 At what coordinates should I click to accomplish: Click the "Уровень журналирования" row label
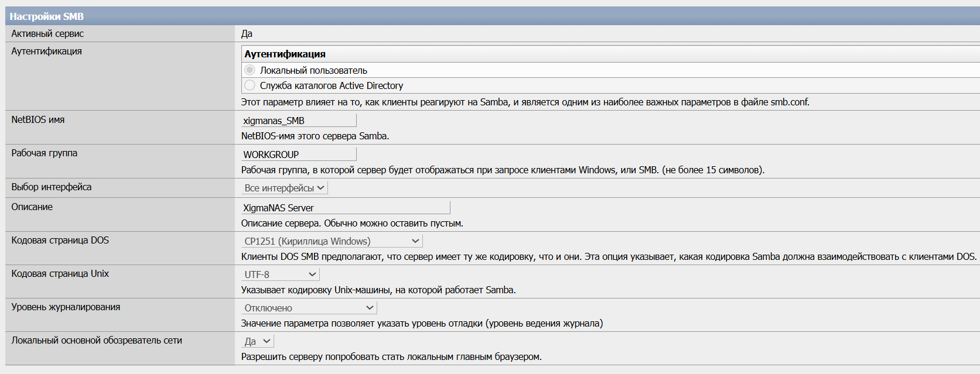click(x=66, y=307)
